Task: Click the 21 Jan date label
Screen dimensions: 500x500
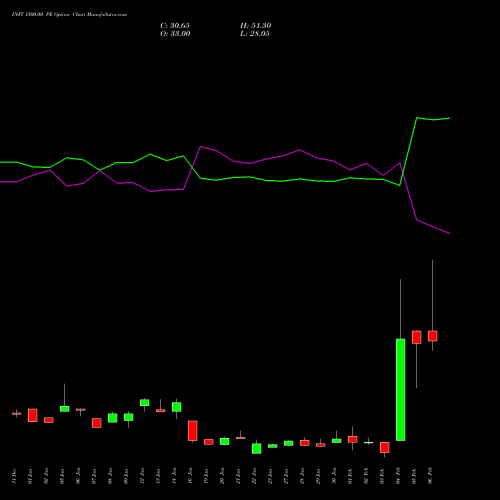Action: point(238,476)
